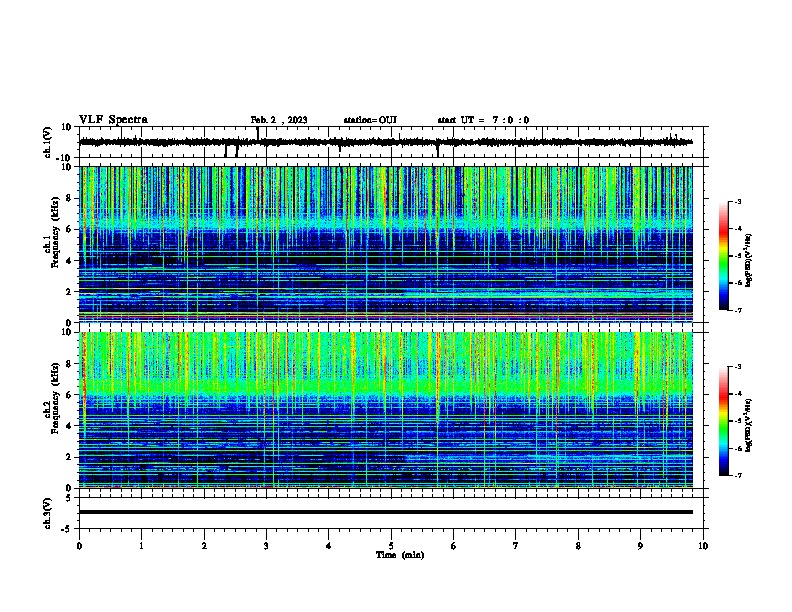The image size is (792, 612).
Task: Click the '-3' label on ch.1 color bar
Action: point(737,202)
